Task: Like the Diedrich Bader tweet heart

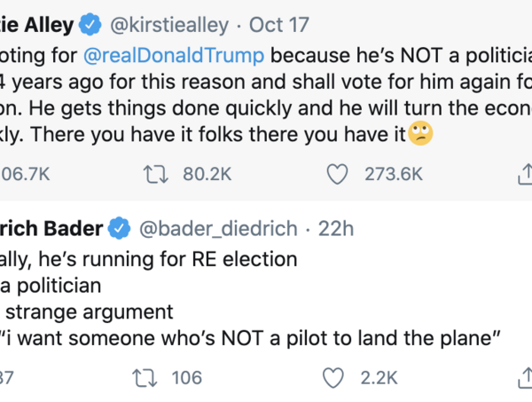Action: point(333,378)
